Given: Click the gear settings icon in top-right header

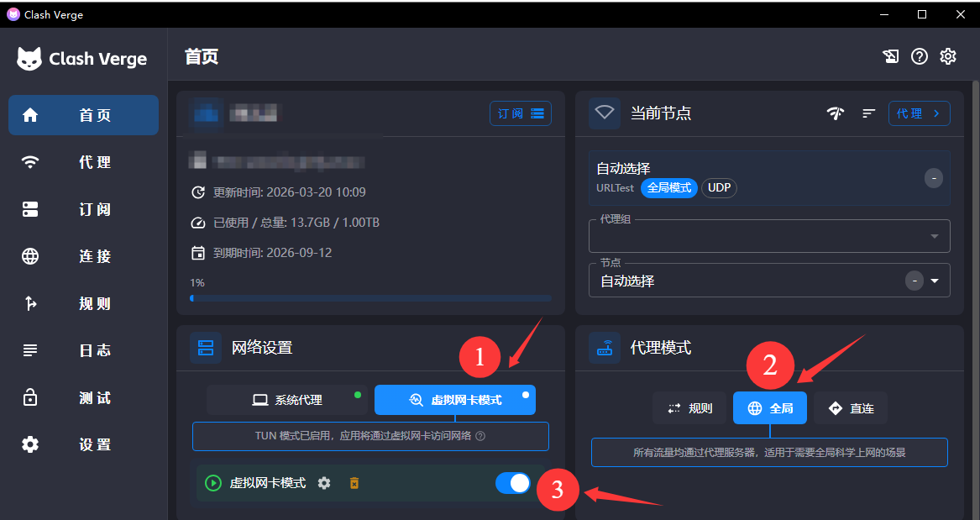Looking at the screenshot, I should pyautogui.click(x=948, y=56).
